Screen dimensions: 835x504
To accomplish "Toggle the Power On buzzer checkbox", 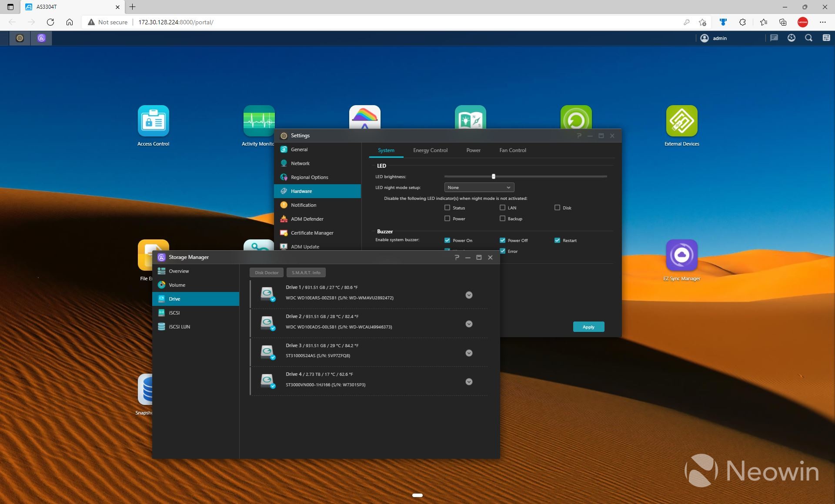I will (x=448, y=240).
